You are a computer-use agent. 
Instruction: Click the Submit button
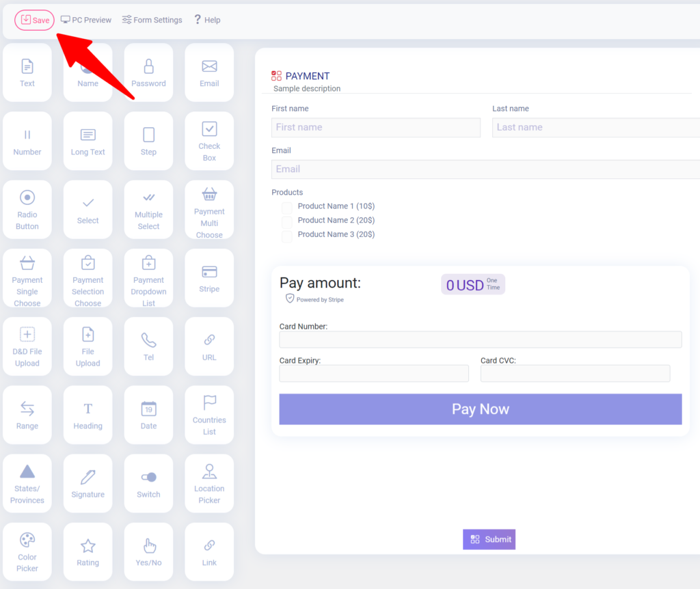coord(489,540)
